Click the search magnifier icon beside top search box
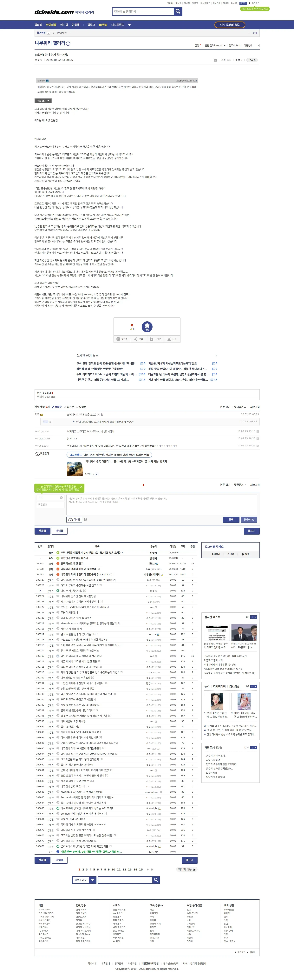The width and height of the screenshot is (294, 980). point(178,11)
